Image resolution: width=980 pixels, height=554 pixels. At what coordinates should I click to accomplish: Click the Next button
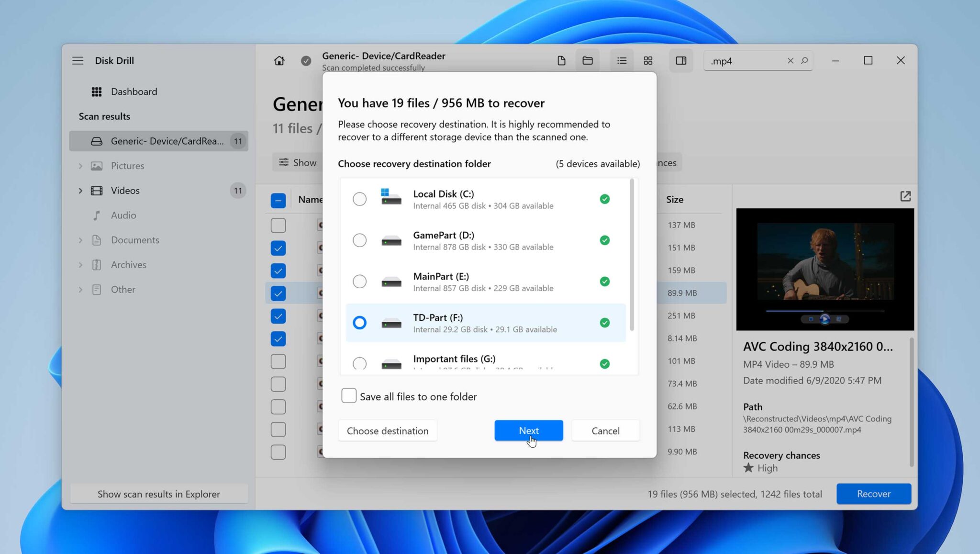coord(528,430)
